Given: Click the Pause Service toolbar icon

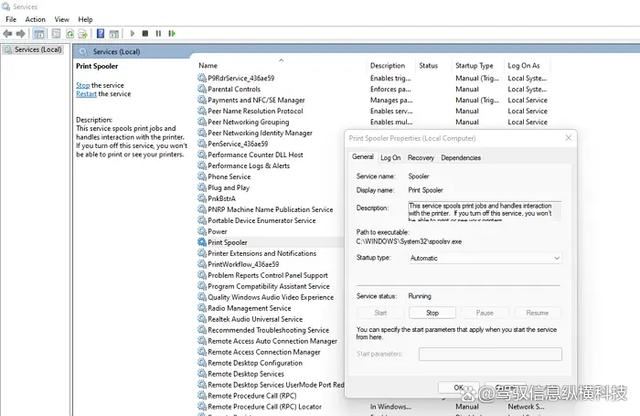Looking at the screenshot, I should (x=158, y=33).
